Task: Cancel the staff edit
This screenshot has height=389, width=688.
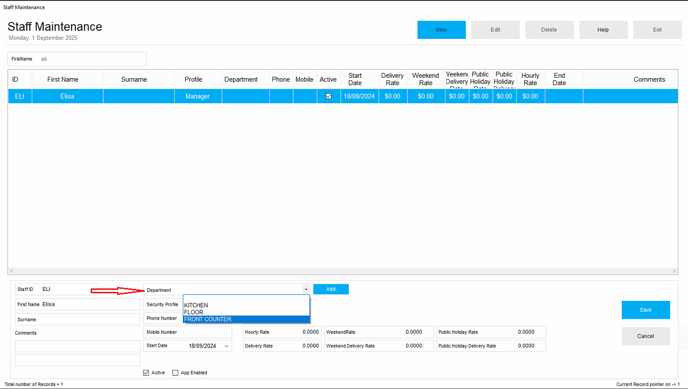Action: pos(645,336)
